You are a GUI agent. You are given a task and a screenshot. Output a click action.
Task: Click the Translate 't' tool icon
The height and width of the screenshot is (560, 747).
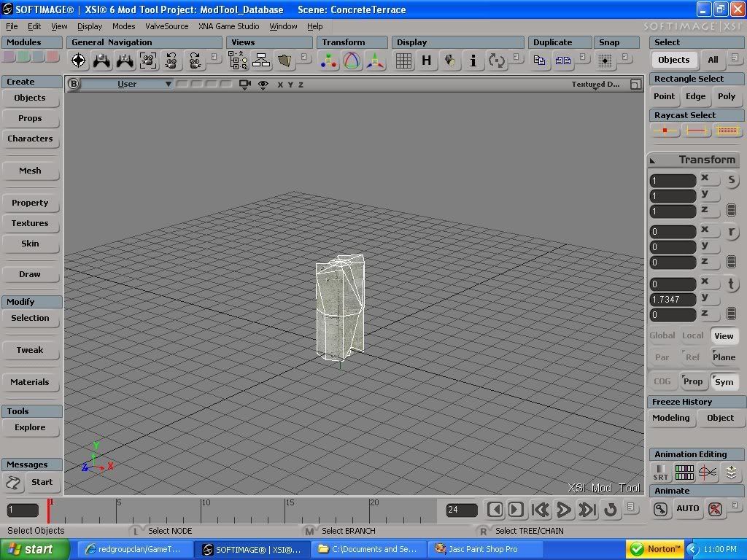coord(731,284)
